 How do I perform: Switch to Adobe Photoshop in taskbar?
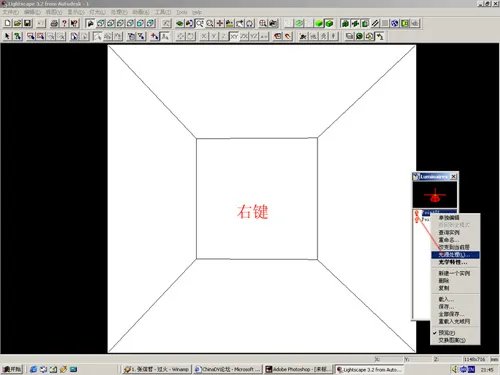pyautogui.click(x=298, y=369)
